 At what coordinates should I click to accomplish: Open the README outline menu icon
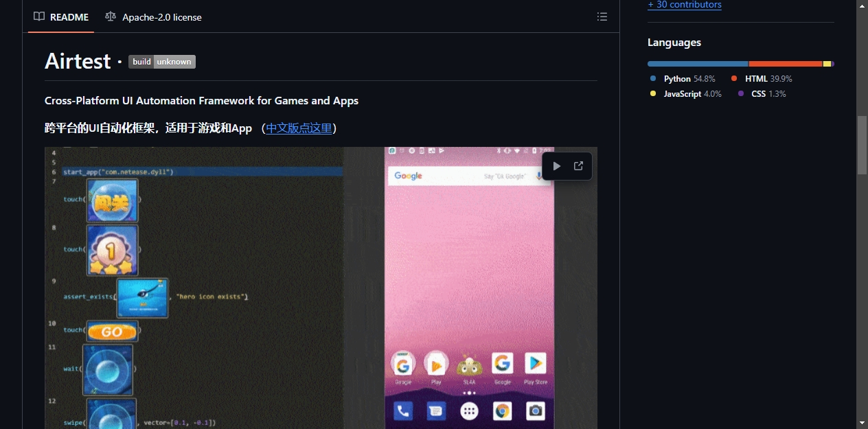point(602,16)
